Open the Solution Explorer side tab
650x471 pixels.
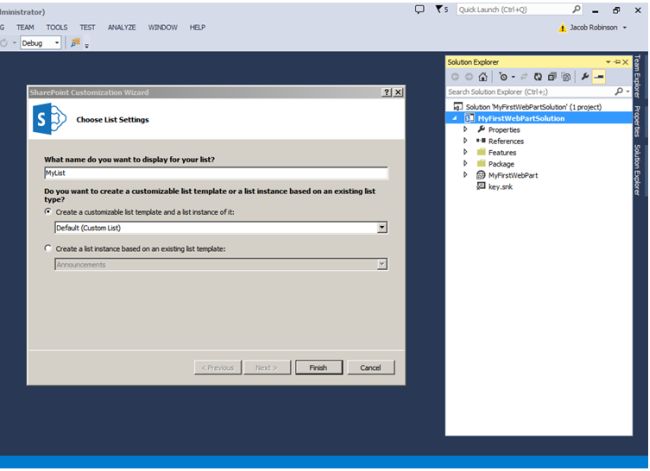pyautogui.click(x=637, y=170)
